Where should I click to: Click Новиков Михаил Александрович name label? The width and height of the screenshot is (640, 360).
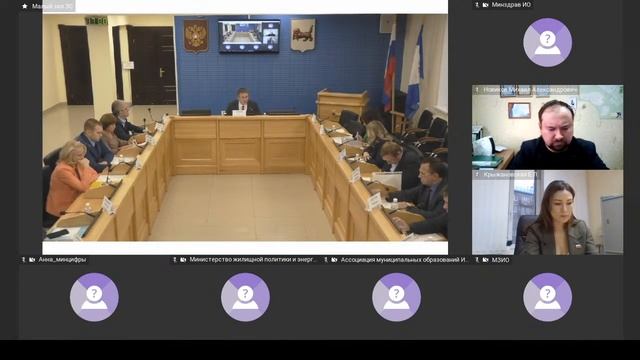tap(531, 89)
